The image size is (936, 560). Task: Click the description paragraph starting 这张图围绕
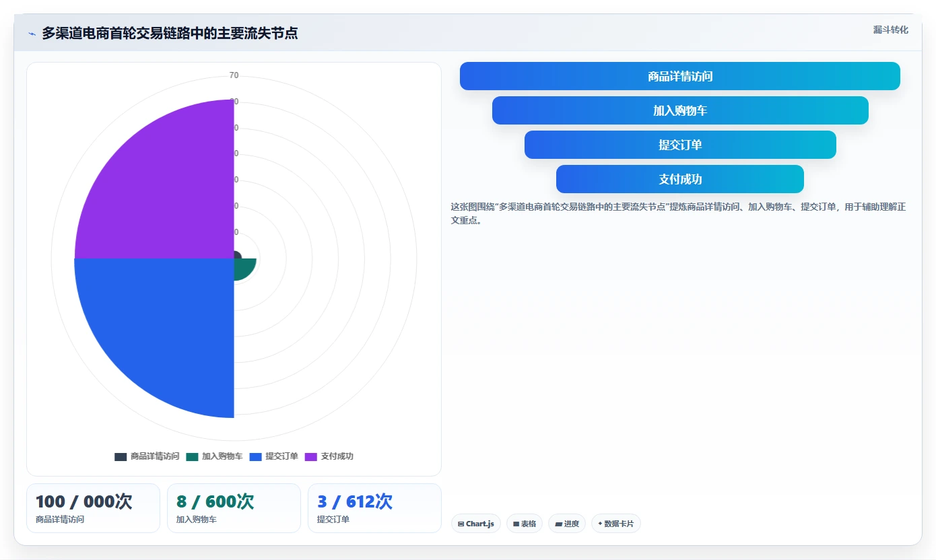click(x=679, y=213)
